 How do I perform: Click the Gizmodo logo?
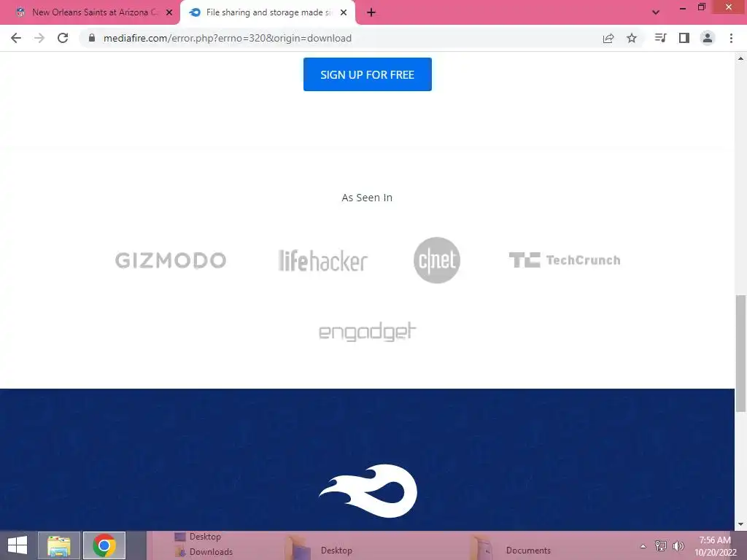(x=171, y=260)
